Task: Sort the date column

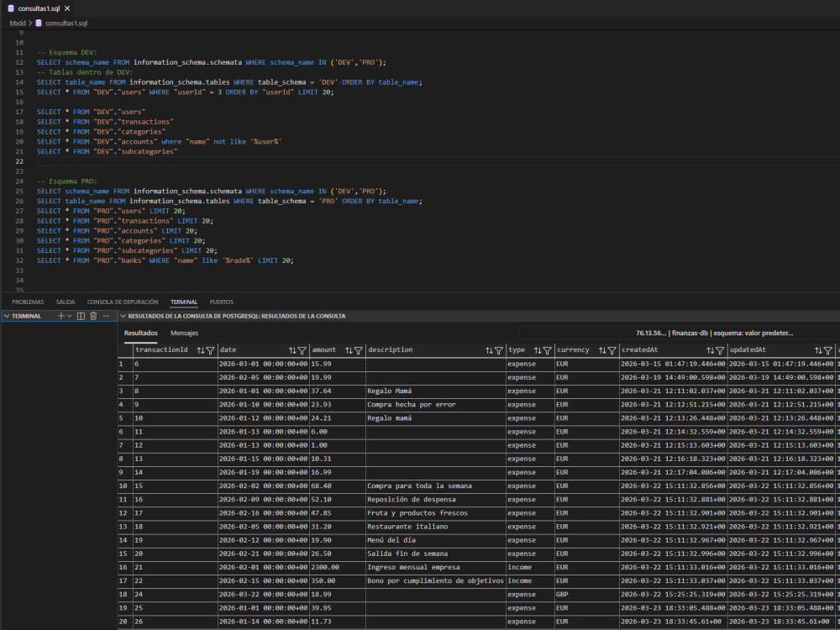Action: 292,350
